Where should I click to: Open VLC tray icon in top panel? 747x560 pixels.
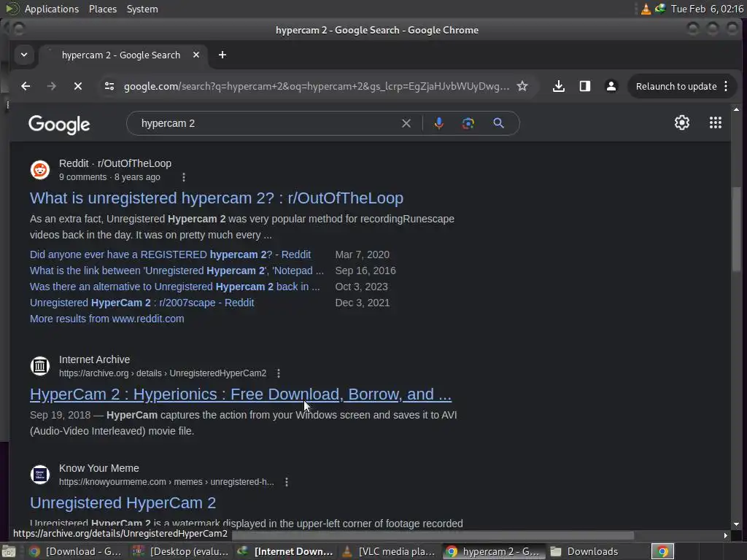(x=646, y=9)
